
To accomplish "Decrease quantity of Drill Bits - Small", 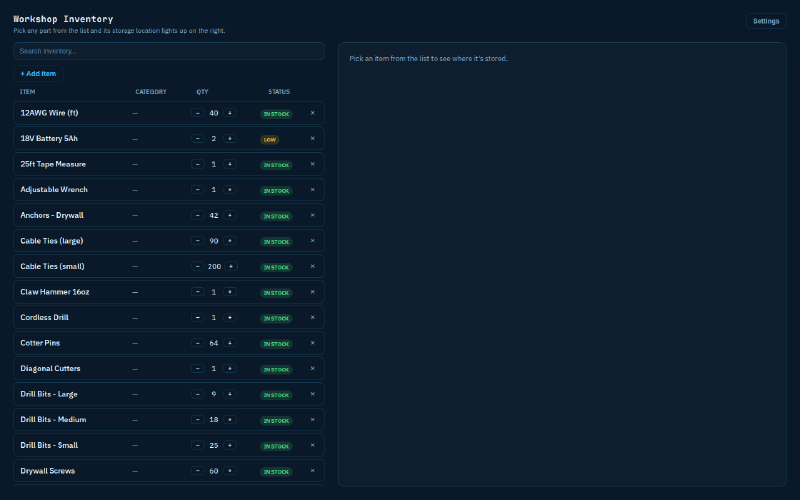I will [x=197, y=445].
